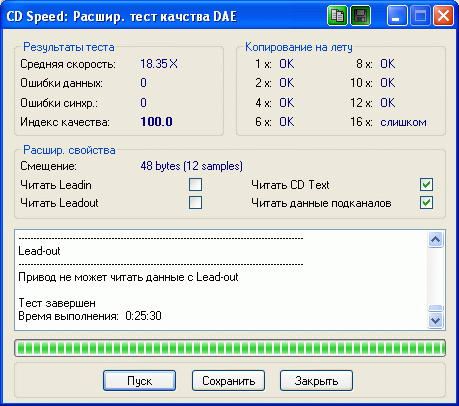This screenshot has height=406, width=459.
Task: Click the execution time 0:25:30
Action: coord(143,316)
